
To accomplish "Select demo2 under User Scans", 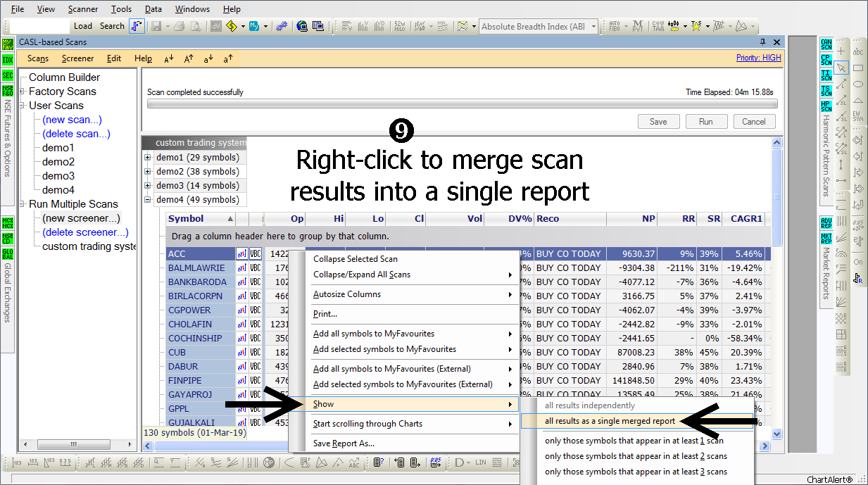I will [x=58, y=162].
